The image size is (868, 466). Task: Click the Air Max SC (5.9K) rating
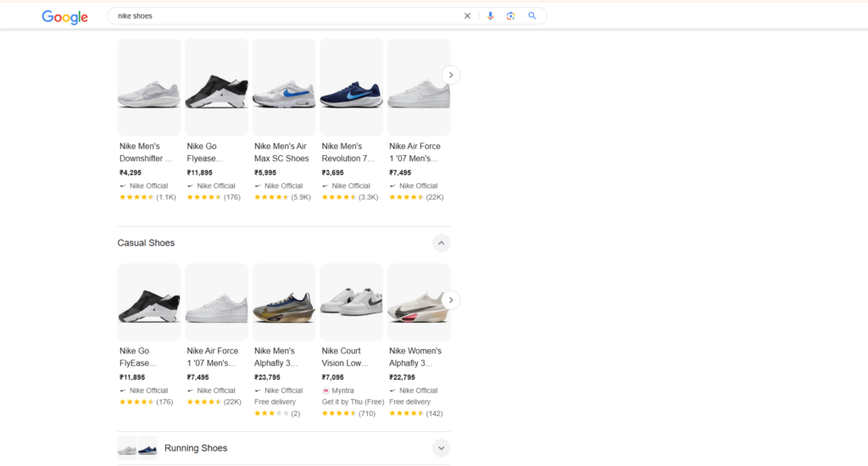[x=282, y=197]
